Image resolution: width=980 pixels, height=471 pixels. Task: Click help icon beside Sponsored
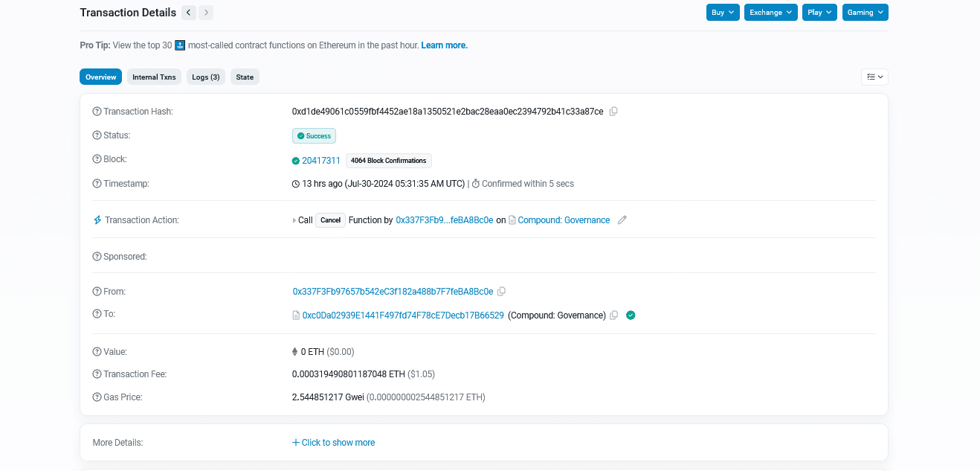tap(97, 257)
